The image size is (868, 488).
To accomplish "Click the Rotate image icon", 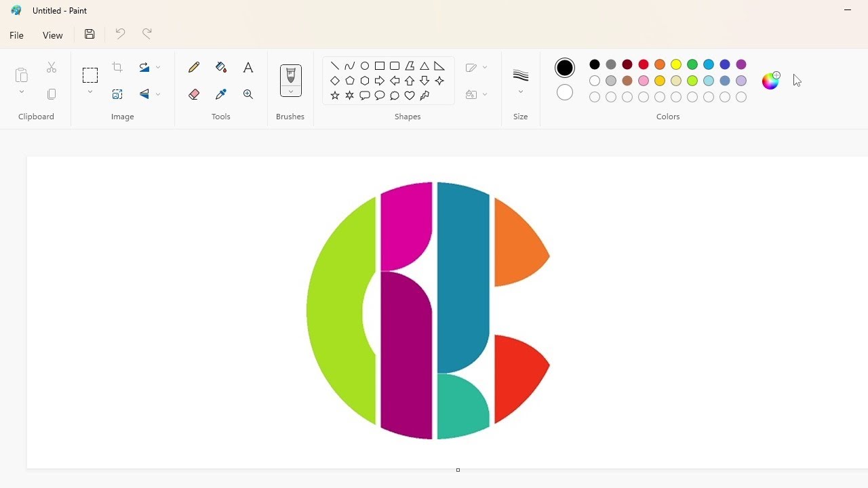I will (x=144, y=67).
